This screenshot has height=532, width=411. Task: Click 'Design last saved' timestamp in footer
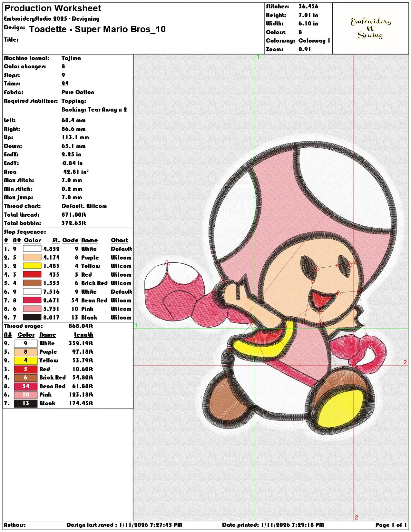(x=124, y=525)
